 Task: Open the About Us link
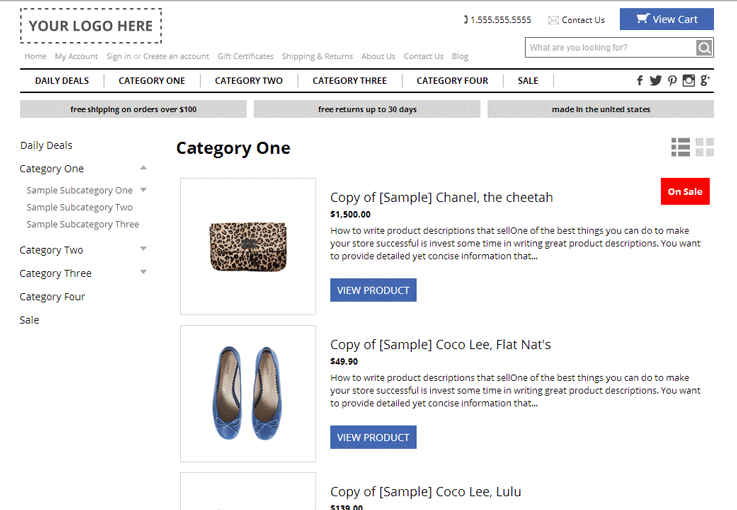[x=378, y=56]
